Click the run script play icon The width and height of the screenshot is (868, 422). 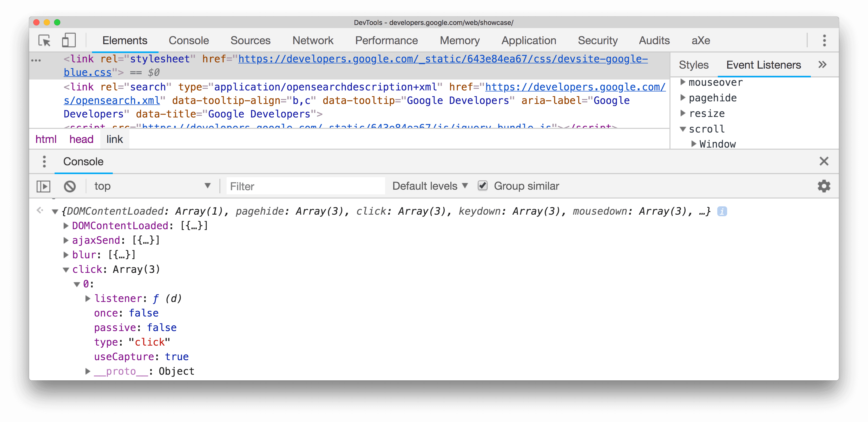44,186
